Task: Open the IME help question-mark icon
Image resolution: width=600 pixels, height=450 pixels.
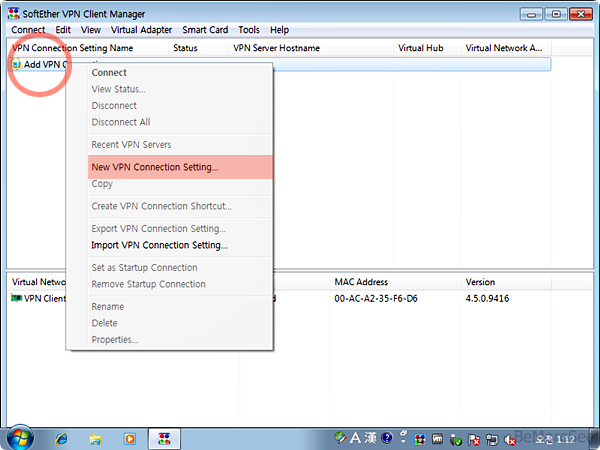Action: 387,437
